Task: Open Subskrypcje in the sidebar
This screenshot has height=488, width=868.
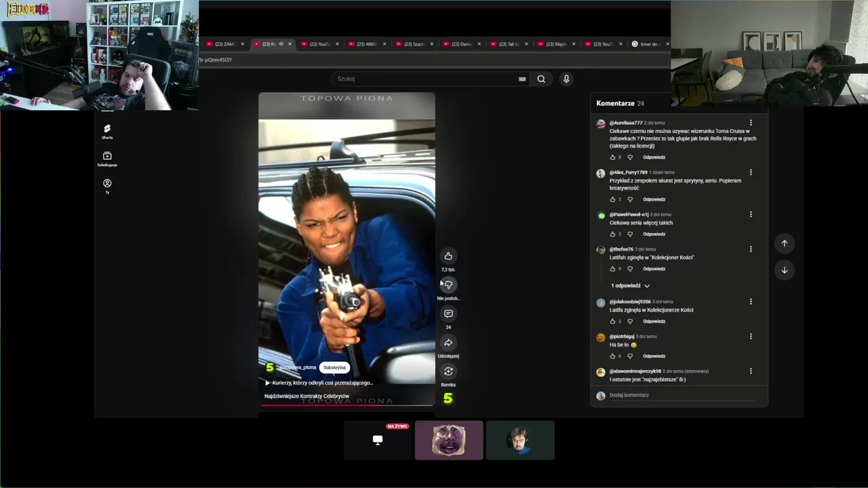Action: pyautogui.click(x=107, y=159)
